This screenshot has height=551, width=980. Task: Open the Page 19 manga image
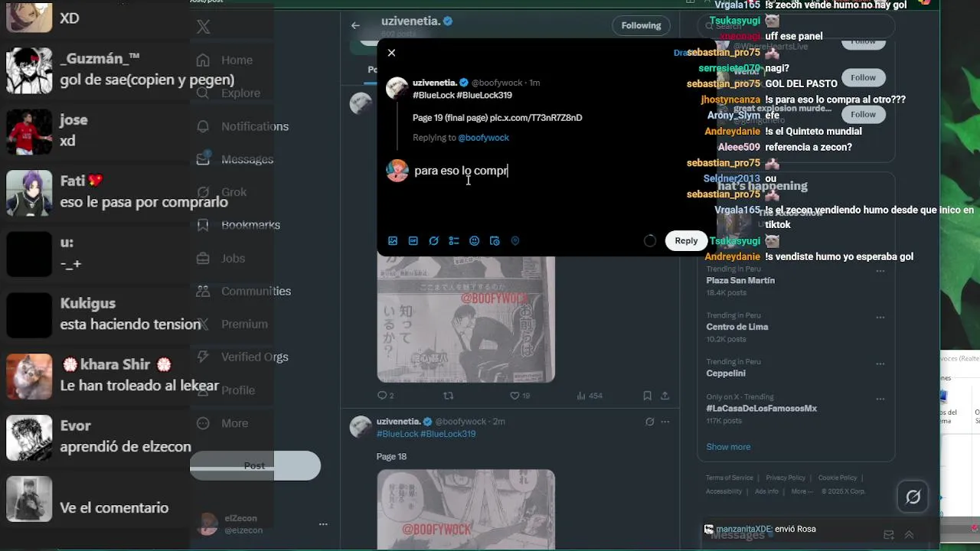(x=465, y=320)
